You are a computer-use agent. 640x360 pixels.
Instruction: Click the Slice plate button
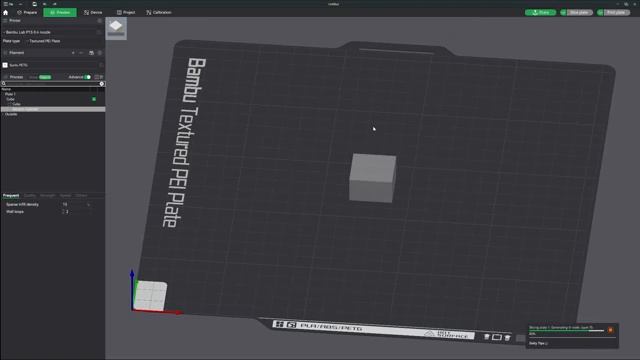(579, 12)
